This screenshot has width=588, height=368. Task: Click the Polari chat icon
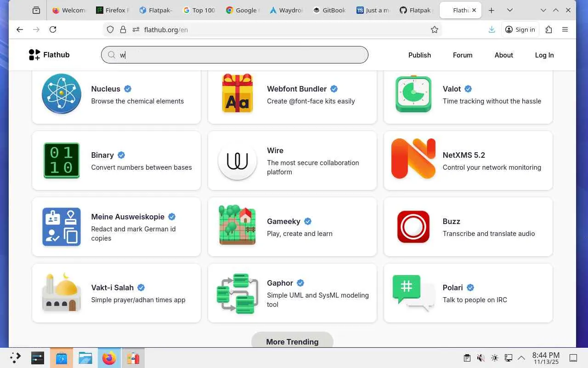(x=413, y=292)
